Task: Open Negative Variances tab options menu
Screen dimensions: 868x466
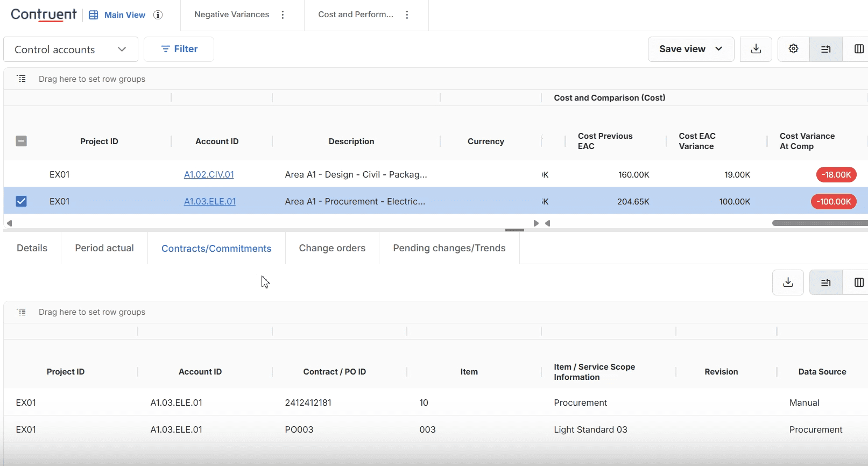Action: coord(283,15)
